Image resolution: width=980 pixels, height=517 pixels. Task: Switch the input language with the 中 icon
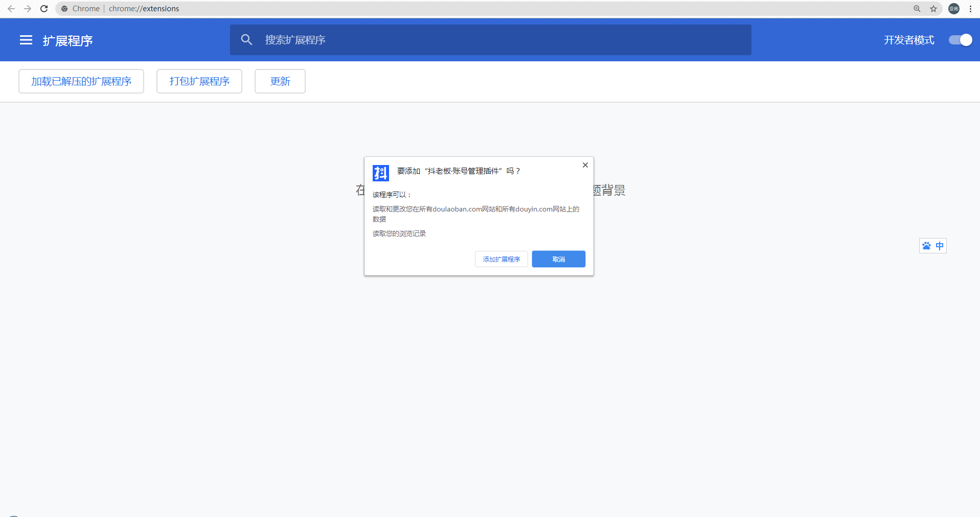point(940,246)
